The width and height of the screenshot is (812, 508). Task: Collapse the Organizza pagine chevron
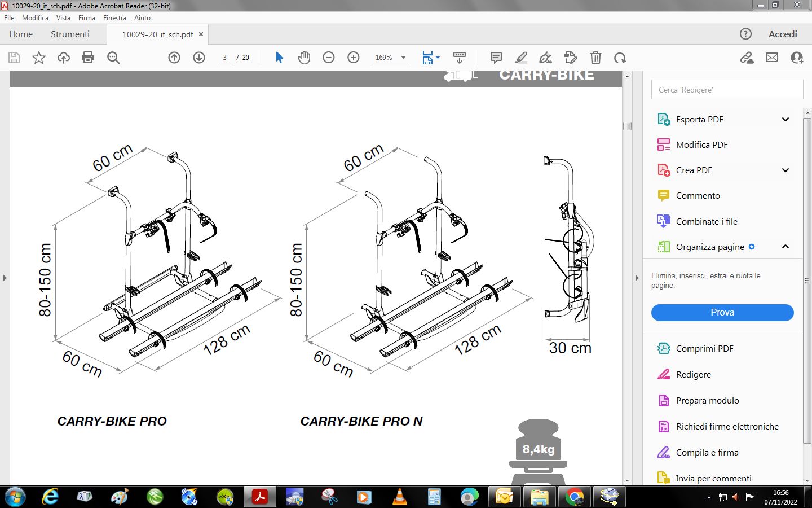pos(785,247)
